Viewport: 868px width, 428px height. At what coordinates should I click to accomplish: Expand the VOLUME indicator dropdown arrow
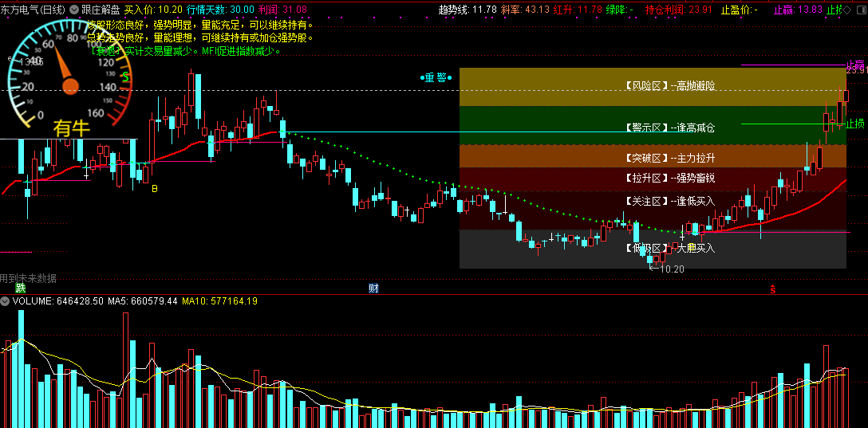(x=5, y=301)
